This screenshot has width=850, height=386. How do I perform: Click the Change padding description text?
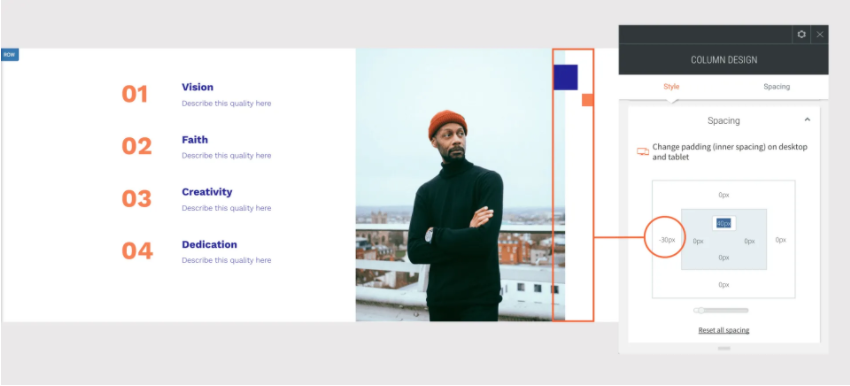(730, 152)
